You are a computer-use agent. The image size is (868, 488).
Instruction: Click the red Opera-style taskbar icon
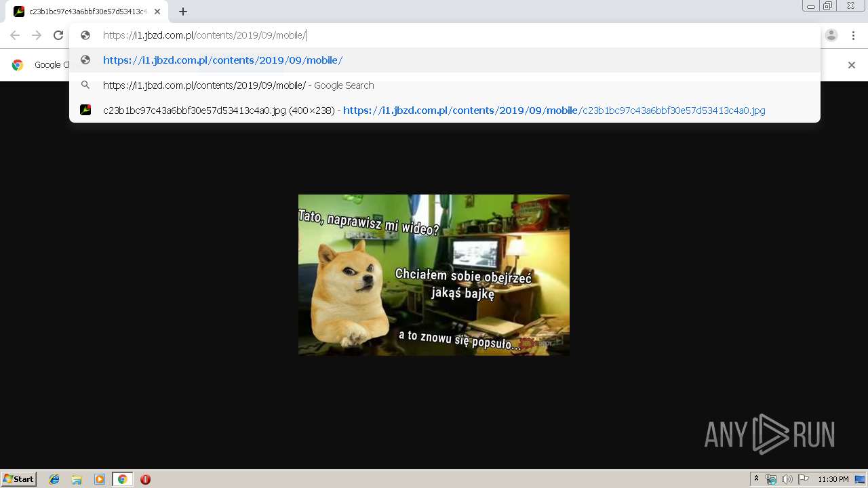tap(145, 479)
